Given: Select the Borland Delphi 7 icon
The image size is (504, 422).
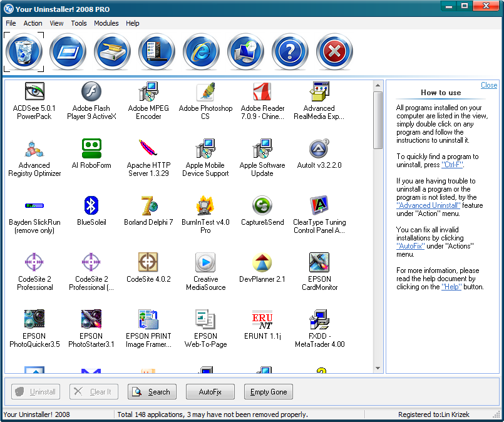Looking at the screenshot, I should click(148, 205).
